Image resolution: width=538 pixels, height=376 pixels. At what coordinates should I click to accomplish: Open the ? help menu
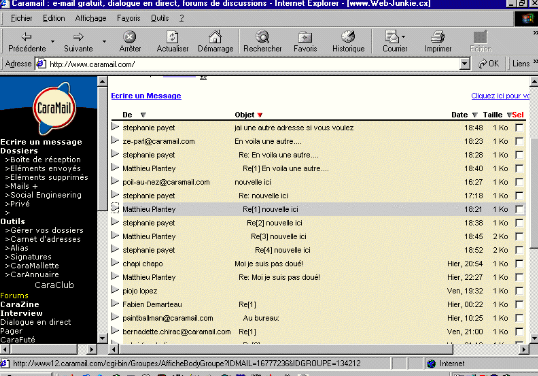pos(182,18)
